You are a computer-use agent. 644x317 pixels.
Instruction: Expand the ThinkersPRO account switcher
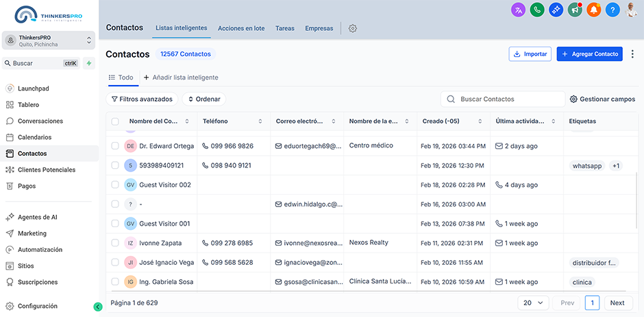(48, 40)
